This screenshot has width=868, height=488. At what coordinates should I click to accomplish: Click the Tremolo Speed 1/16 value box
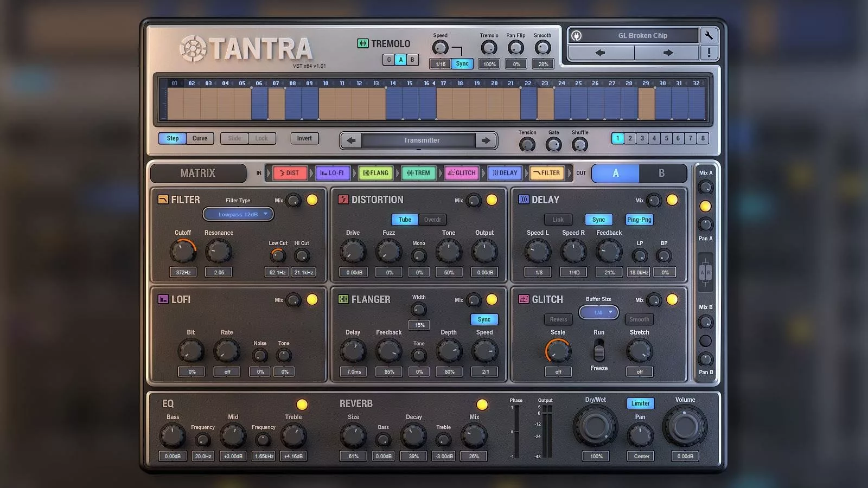pyautogui.click(x=440, y=64)
